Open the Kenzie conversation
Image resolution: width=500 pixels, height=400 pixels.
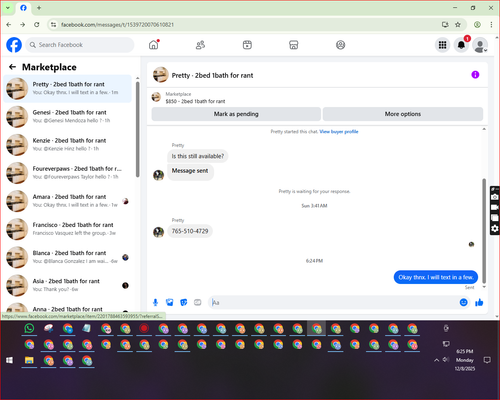point(68,145)
